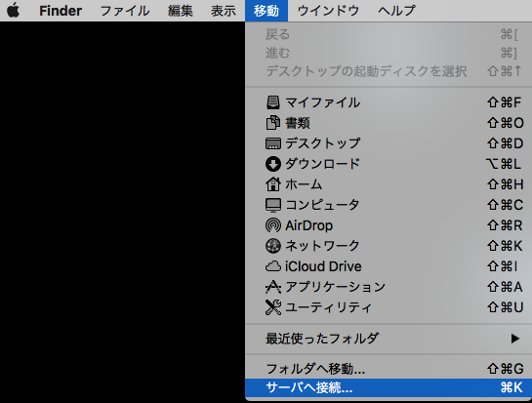Open the 表示 menu
The height and width of the screenshot is (403, 532).
(224, 11)
